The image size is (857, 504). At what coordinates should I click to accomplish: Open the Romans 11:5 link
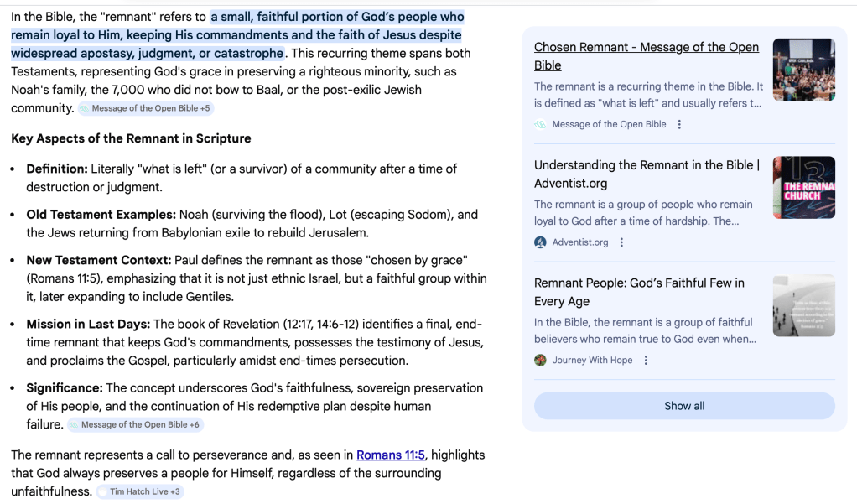point(391,455)
